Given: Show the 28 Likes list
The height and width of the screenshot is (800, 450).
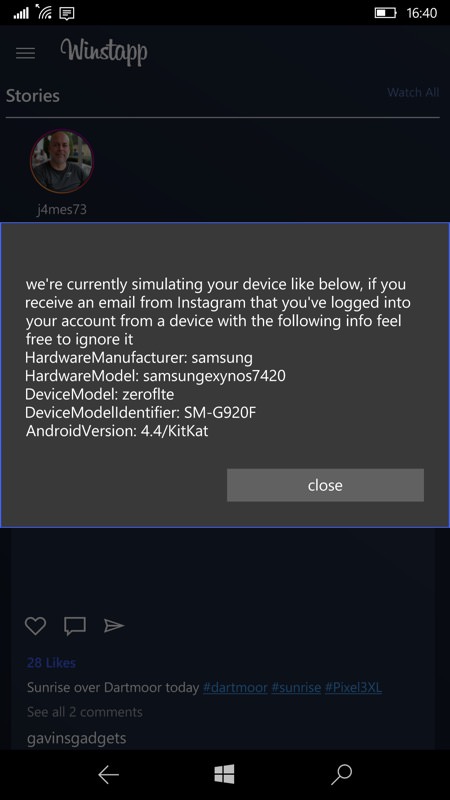Looking at the screenshot, I should (x=51, y=663).
